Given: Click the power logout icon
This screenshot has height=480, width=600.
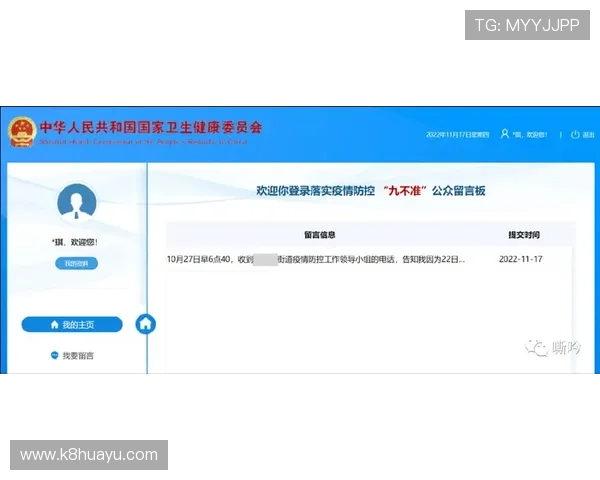Looking at the screenshot, I should (x=575, y=134).
